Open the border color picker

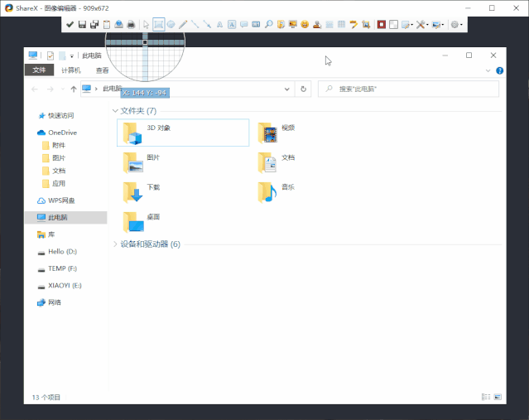coord(382,24)
